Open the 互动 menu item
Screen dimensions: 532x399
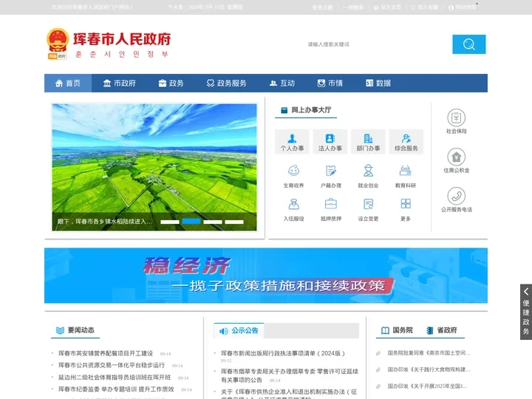point(282,83)
